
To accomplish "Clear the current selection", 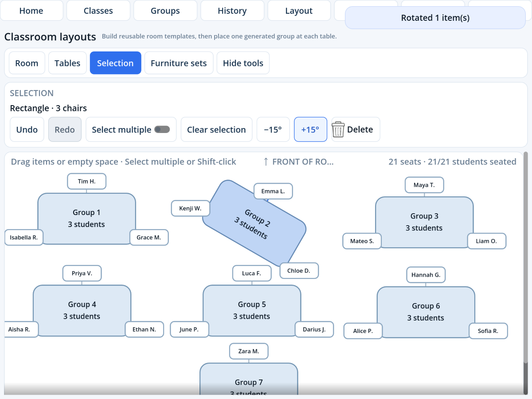I will (216, 129).
